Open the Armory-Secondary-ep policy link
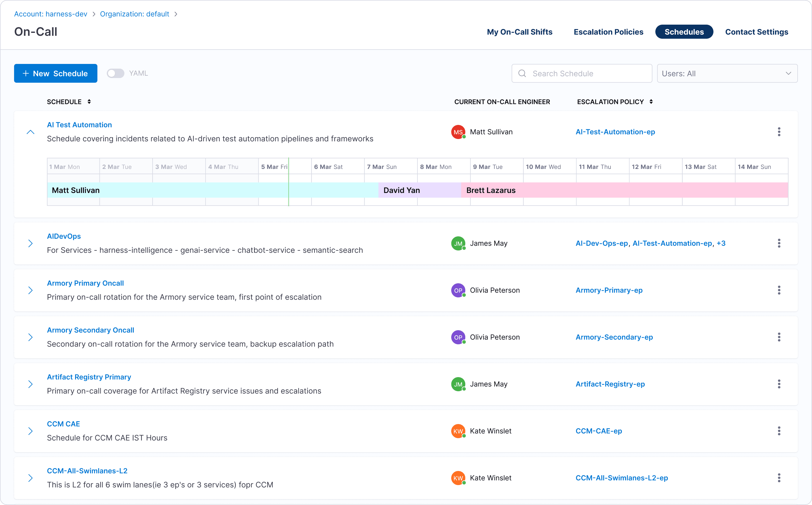Image resolution: width=812 pixels, height=505 pixels. click(614, 337)
